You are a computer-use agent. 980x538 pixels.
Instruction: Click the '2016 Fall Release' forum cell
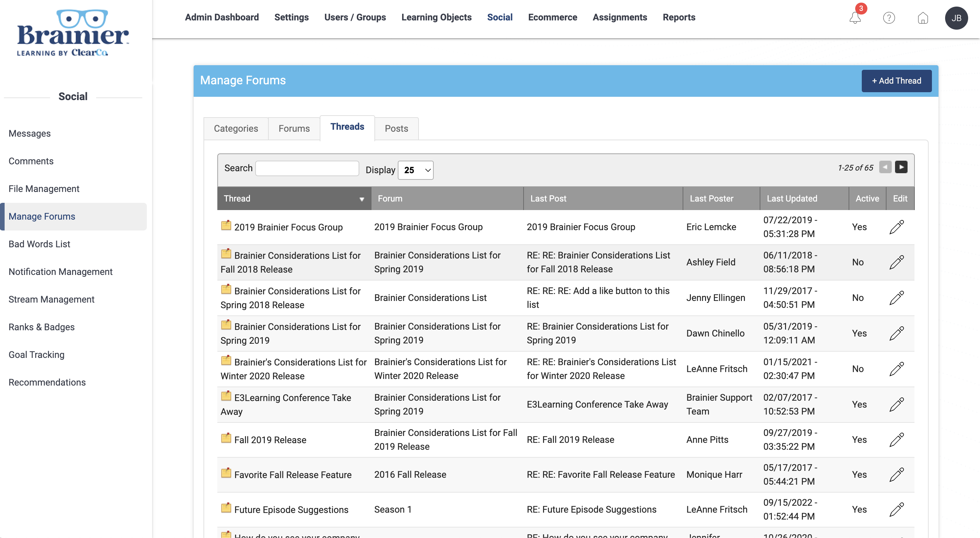410,474
